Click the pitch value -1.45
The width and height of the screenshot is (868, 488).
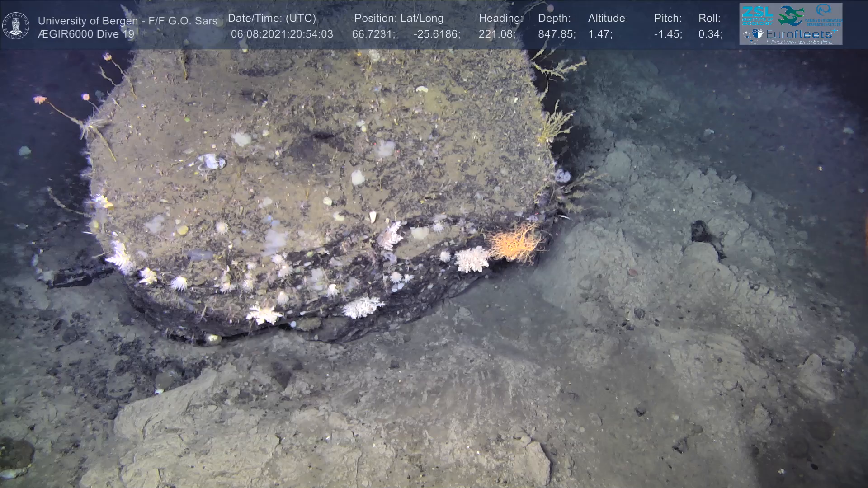pyautogui.click(x=668, y=34)
